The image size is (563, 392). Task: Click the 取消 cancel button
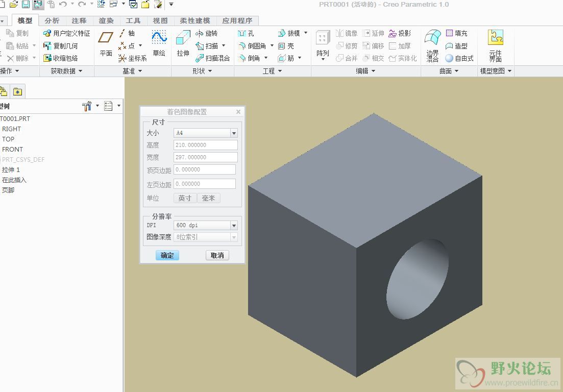pos(217,255)
